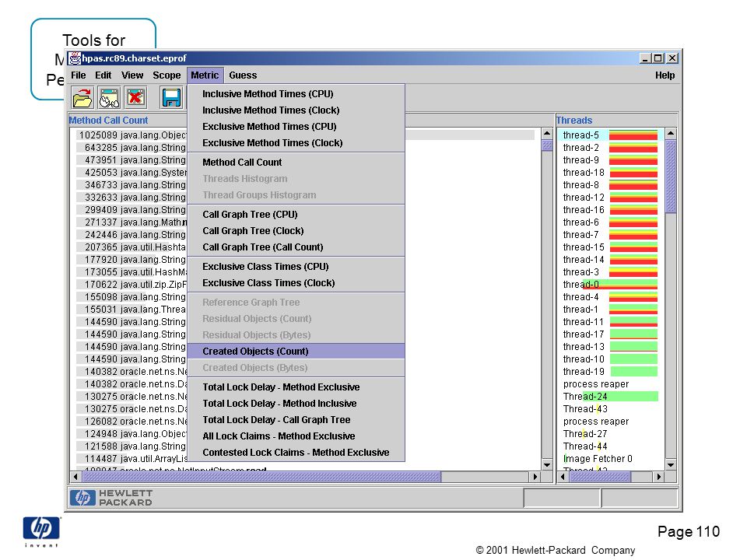Click the method list horizontal scrollbar thumb
Viewport: 747px width, 560px height.
[261, 476]
